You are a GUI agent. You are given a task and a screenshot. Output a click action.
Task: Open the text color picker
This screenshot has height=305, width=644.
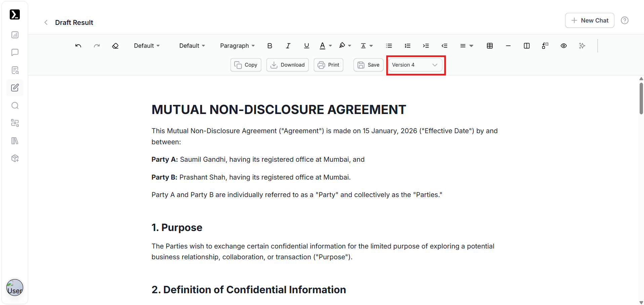325,46
